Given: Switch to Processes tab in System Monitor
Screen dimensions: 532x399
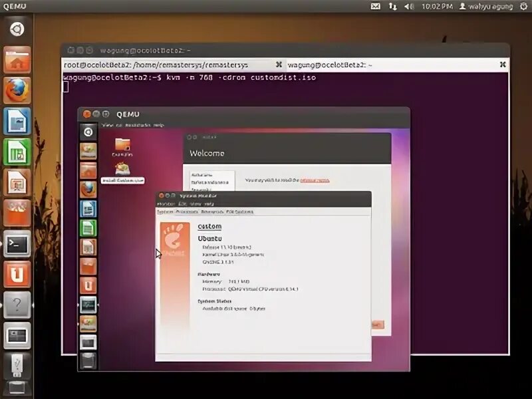Looking at the screenshot, I should [x=187, y=211].
